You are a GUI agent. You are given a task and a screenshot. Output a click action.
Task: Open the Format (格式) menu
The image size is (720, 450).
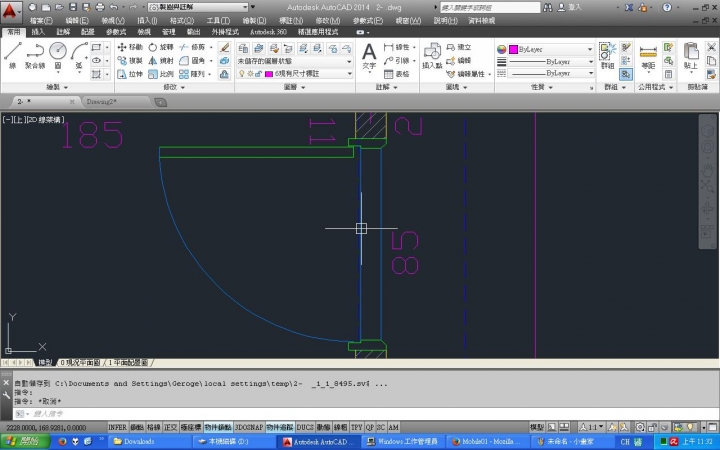click(182, 21)
